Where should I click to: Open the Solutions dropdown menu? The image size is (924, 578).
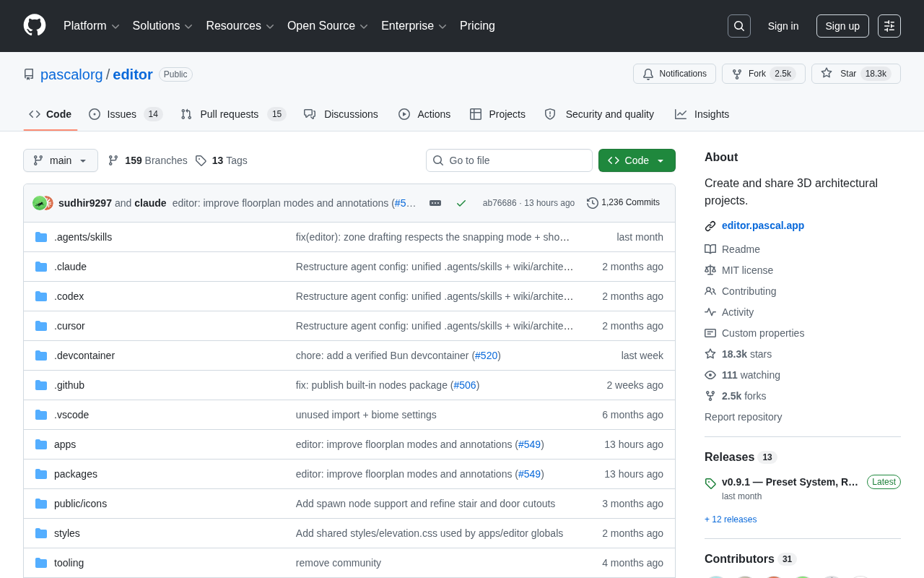click(162, 26)
